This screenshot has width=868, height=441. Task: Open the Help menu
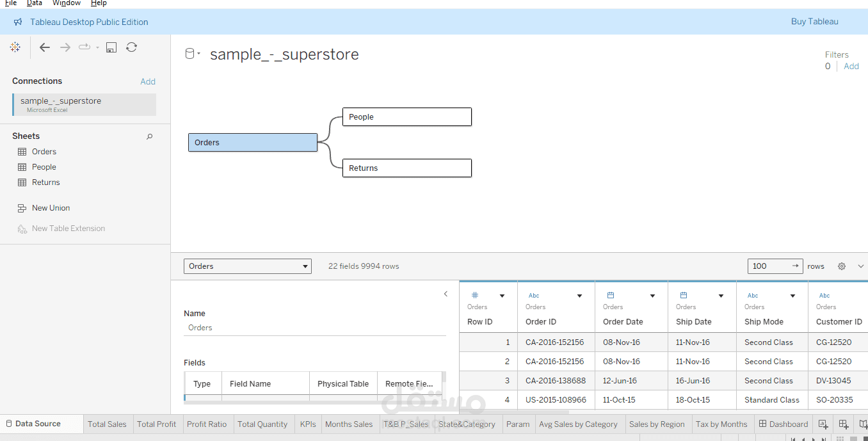[x=99, y=3]
